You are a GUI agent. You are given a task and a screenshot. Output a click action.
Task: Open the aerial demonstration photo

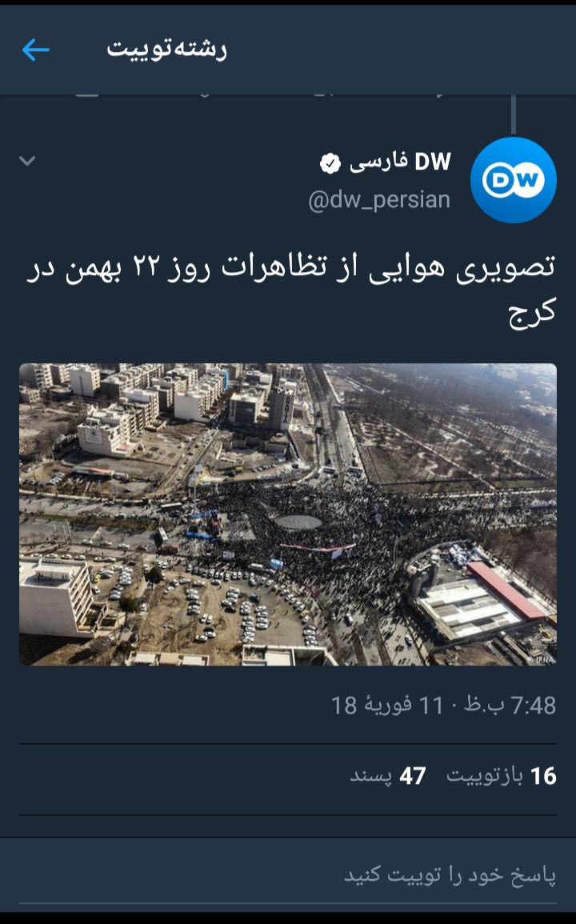[x=288, y=514]
